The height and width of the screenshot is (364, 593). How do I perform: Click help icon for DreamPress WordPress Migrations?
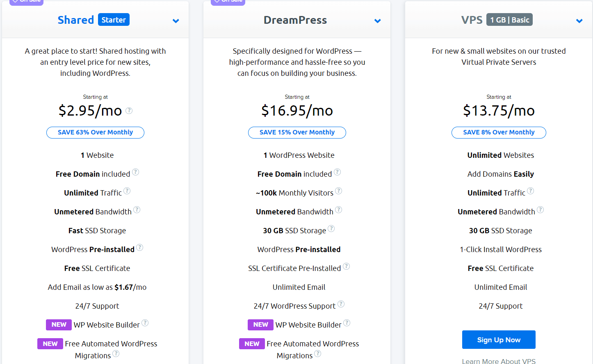point(318,353)
